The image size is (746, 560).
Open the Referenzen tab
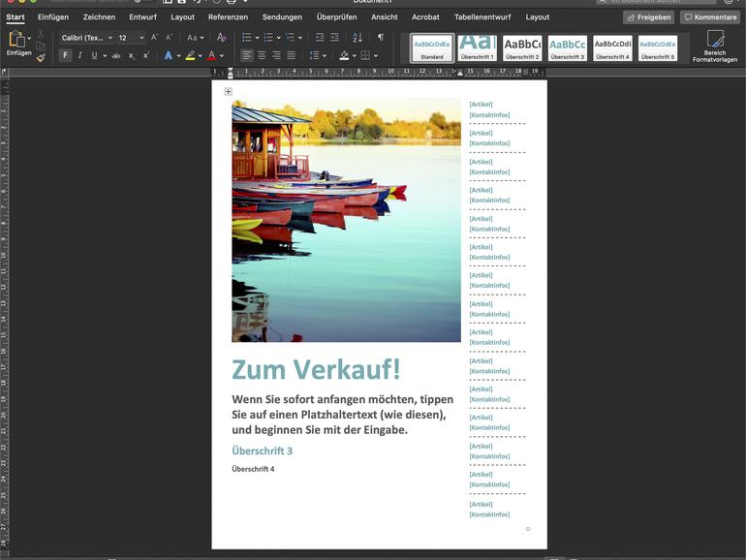pos(228,17)
